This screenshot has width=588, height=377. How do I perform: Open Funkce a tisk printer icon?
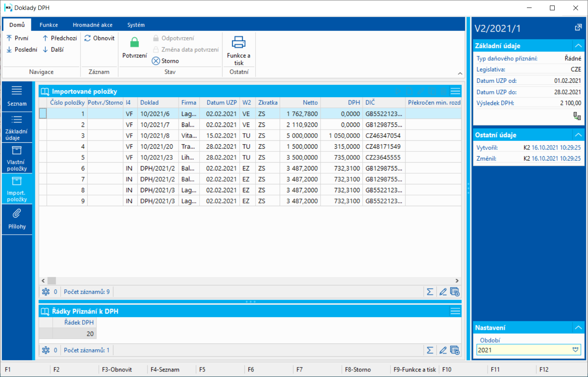pos(238,42)
